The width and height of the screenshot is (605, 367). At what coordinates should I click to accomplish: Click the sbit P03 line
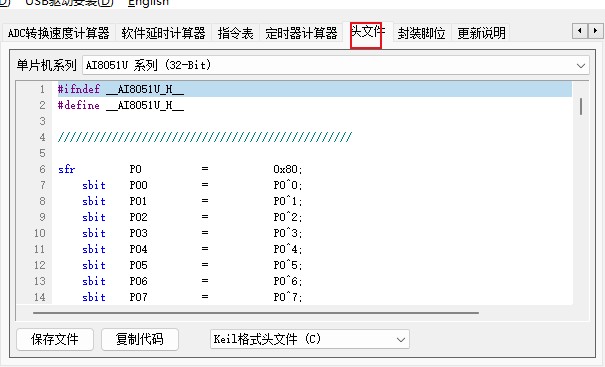[x=192, y=233]
